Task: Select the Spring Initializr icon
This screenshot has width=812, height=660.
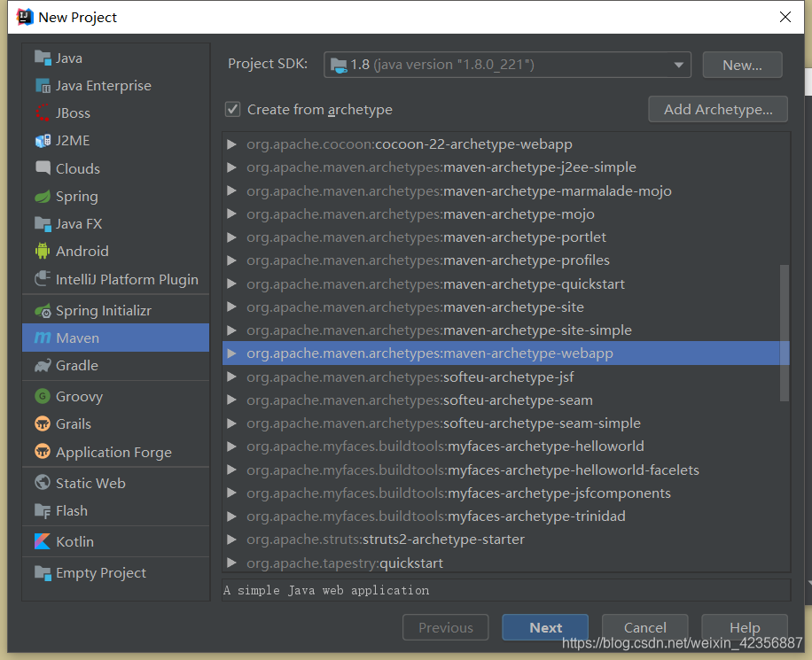Action: [43, 311]
